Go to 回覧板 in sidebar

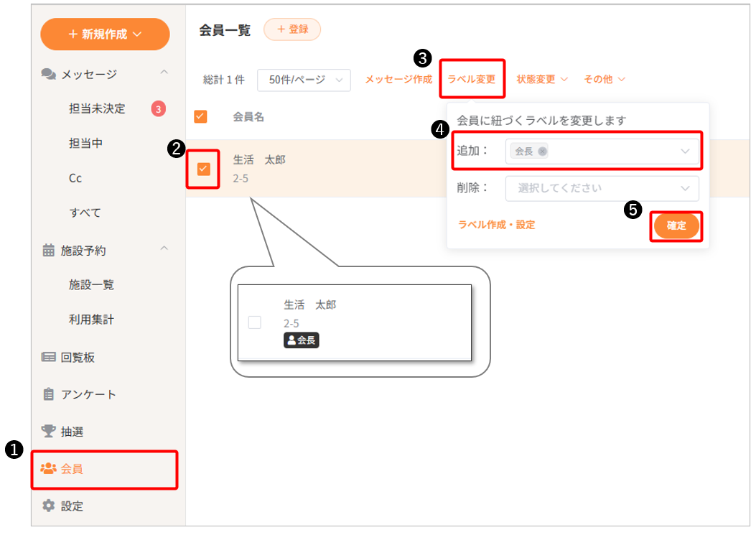[x=78, y=358]
